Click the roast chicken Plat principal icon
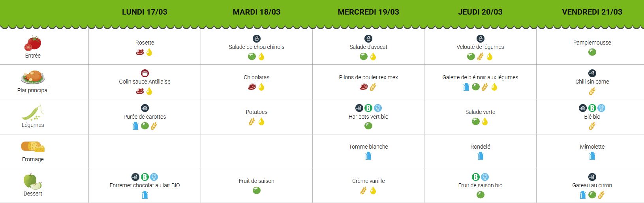644x203 pixels. 33,77
